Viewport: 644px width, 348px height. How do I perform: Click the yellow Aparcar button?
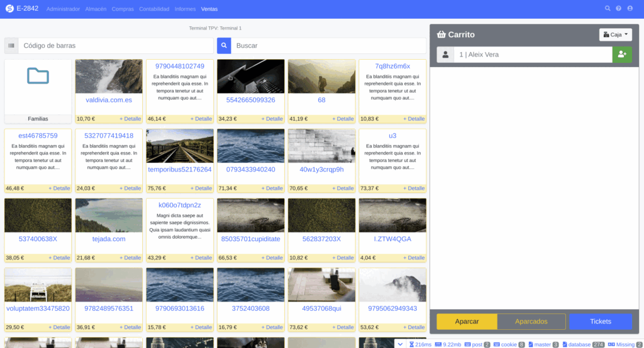(x=467, y=322)
